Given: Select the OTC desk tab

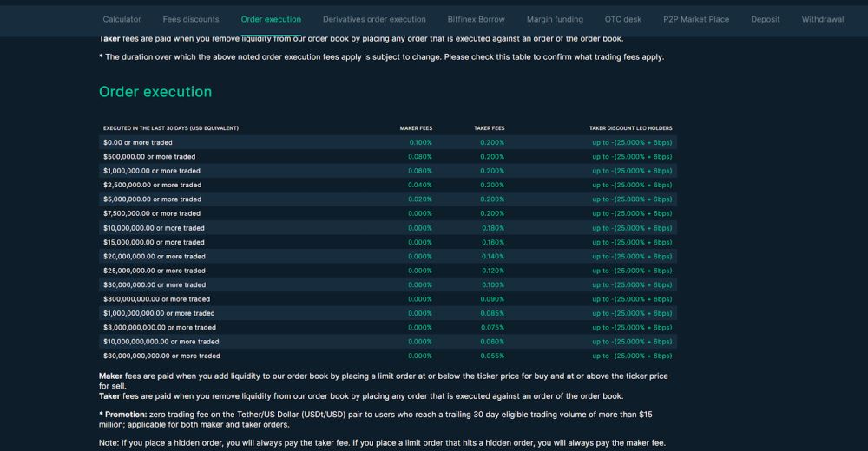Looking at the screenshot, I should [x=622, y=19].
